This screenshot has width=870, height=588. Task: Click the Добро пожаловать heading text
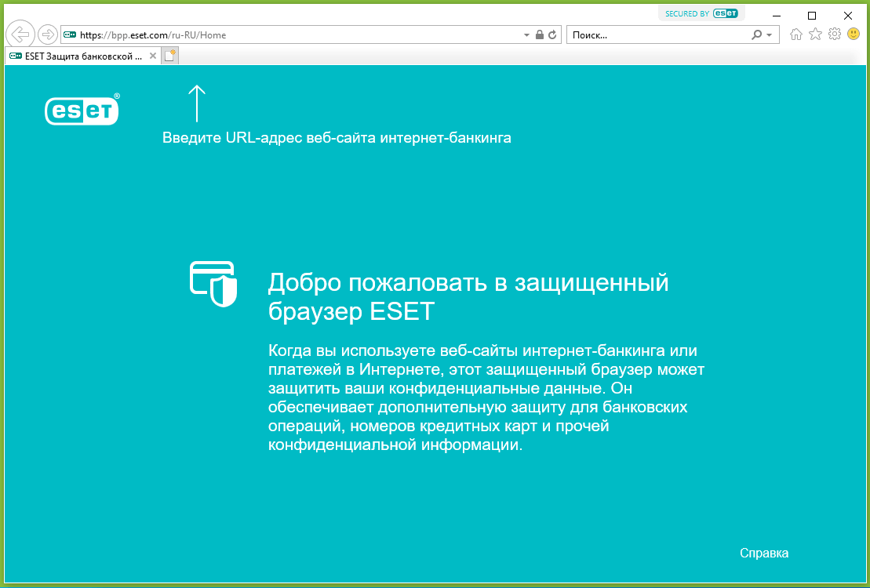point(468,297)
